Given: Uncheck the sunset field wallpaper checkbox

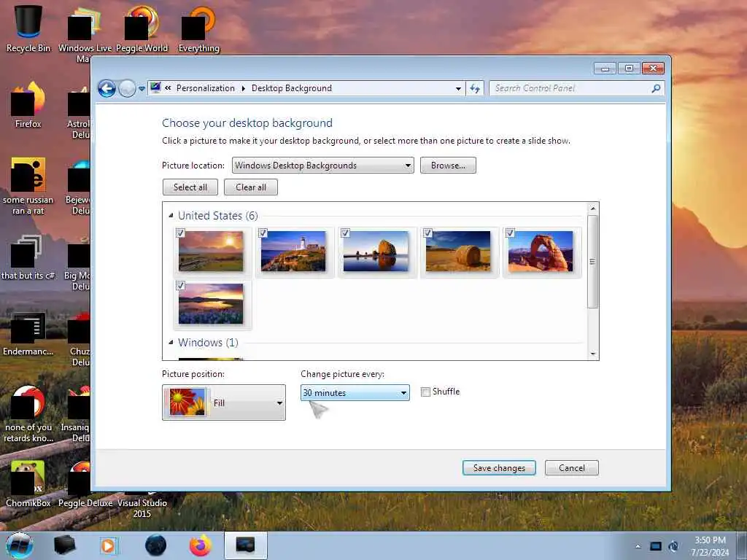Looking at the screenshot, I should [180, 233].
